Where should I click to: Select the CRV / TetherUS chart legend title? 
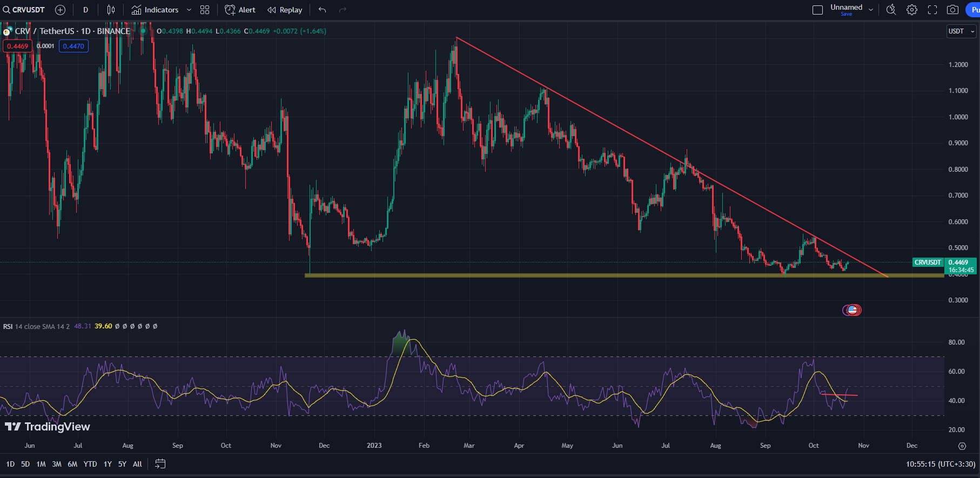(x=72, y=31)
